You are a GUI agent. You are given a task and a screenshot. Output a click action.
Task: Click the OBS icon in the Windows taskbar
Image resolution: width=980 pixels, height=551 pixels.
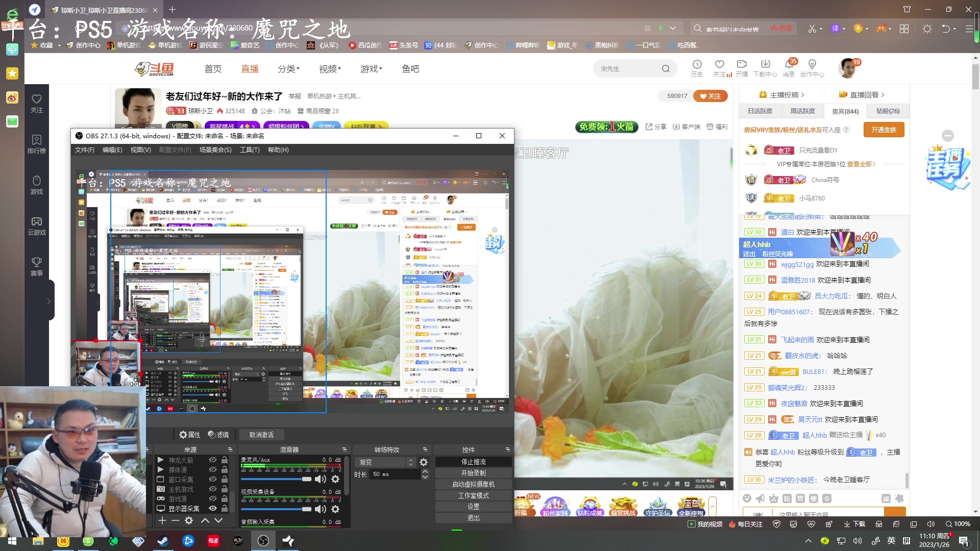[263, 540]
